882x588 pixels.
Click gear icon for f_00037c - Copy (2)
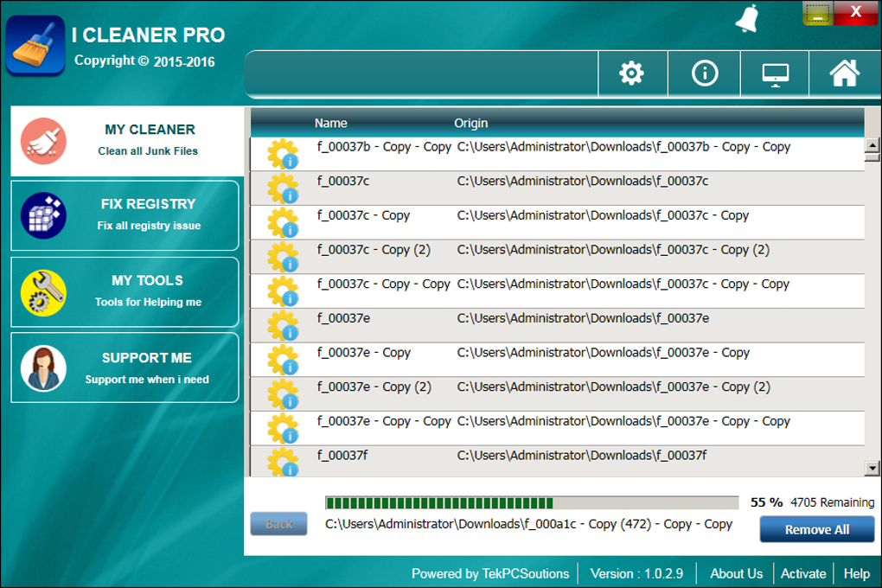pyautogui.click(x=283, y=257)
